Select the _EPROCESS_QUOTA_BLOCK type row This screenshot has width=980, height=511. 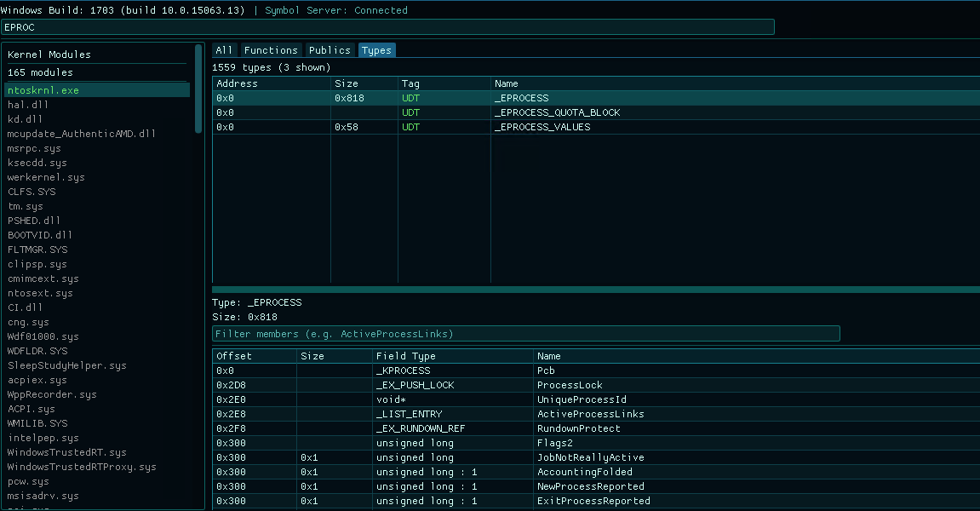(596, 112)
